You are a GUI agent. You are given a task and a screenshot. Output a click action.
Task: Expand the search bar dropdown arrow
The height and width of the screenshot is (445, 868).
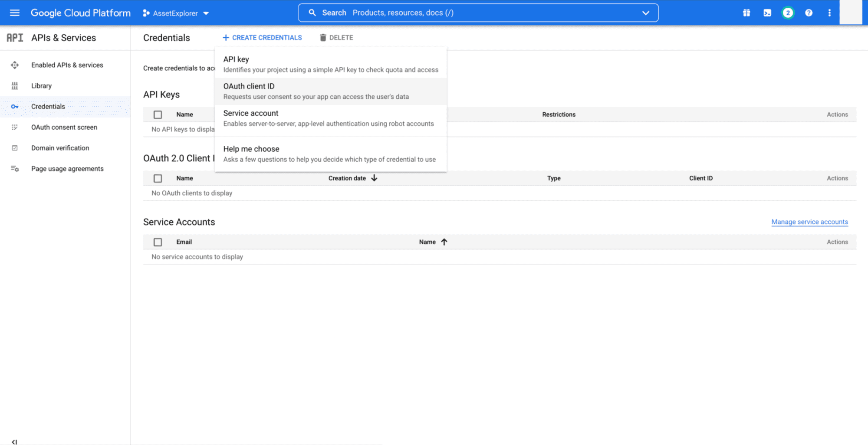coord(645,13)
